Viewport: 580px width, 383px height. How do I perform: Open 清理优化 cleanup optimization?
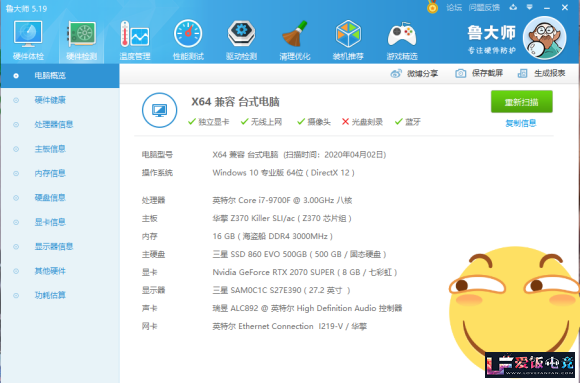click(295, 40)
